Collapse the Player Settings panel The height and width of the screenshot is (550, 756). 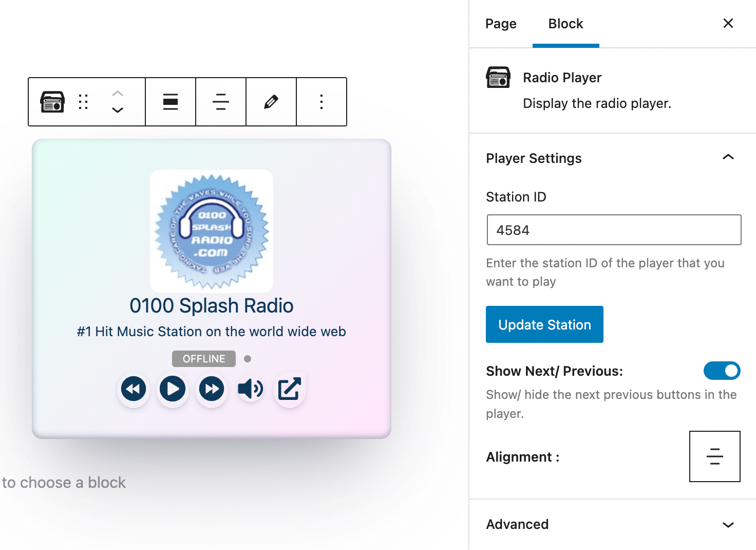[728, 157]
